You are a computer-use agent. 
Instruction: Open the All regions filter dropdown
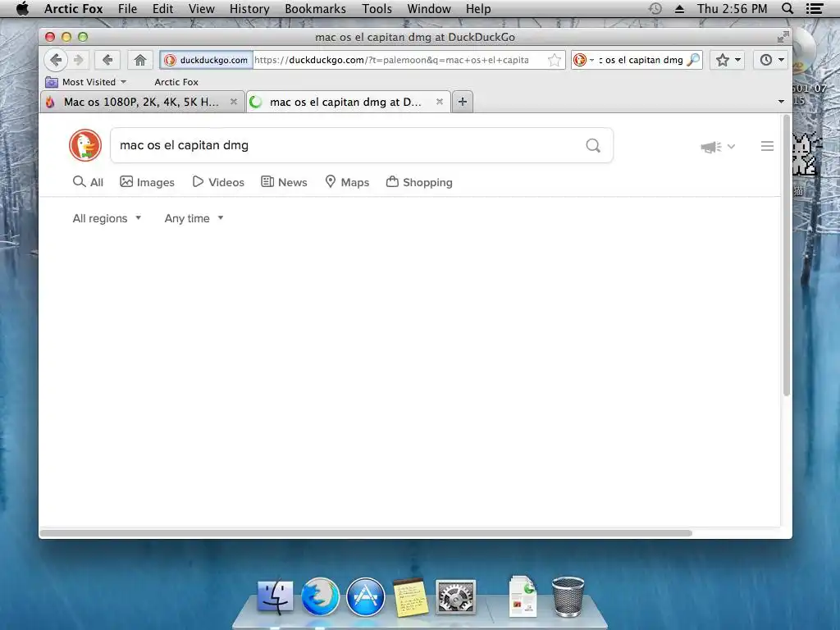[x=107, y=218]
